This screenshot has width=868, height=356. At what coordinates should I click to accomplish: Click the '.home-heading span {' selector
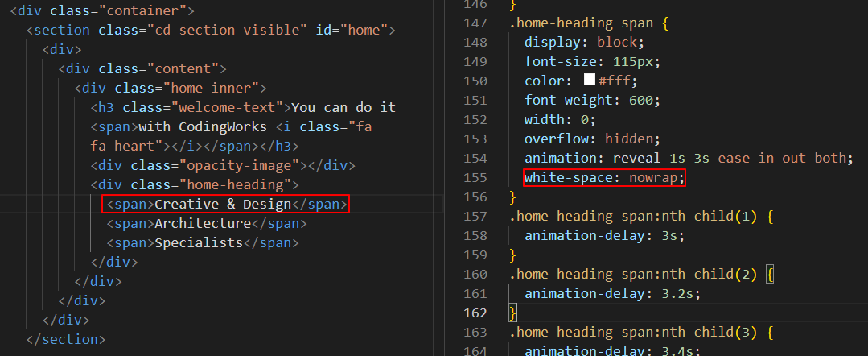point(590,23)
